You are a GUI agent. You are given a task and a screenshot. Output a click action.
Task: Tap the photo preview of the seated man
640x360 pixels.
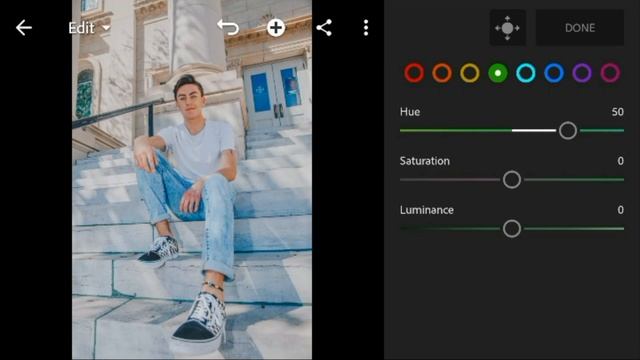pyautogui.click(x=192, y=180)
